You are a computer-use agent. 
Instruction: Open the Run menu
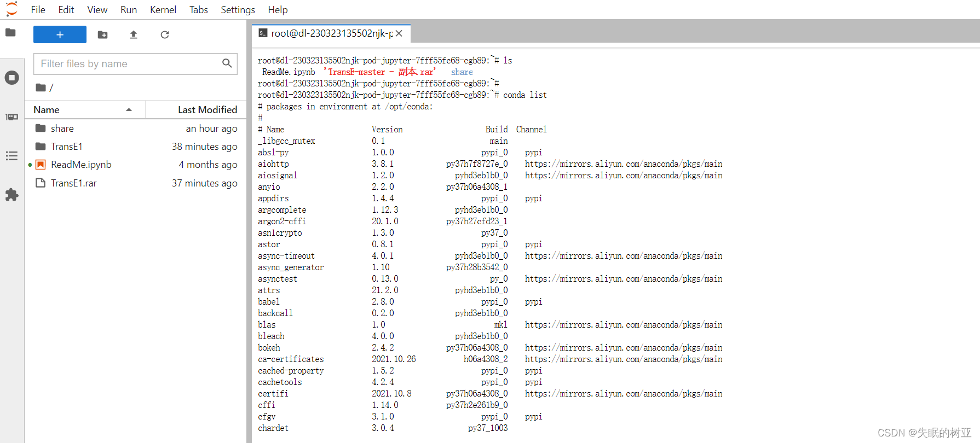tap(129, 10)
